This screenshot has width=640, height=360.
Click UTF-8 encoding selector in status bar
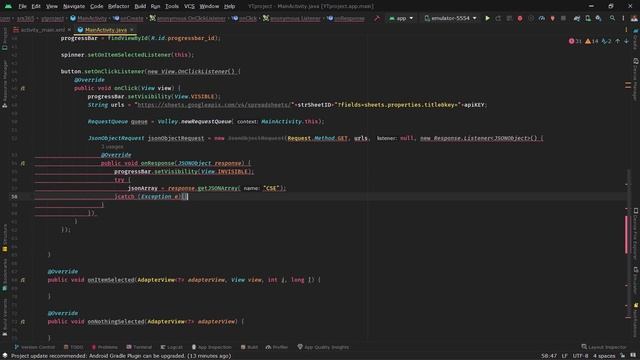[580, 356]
